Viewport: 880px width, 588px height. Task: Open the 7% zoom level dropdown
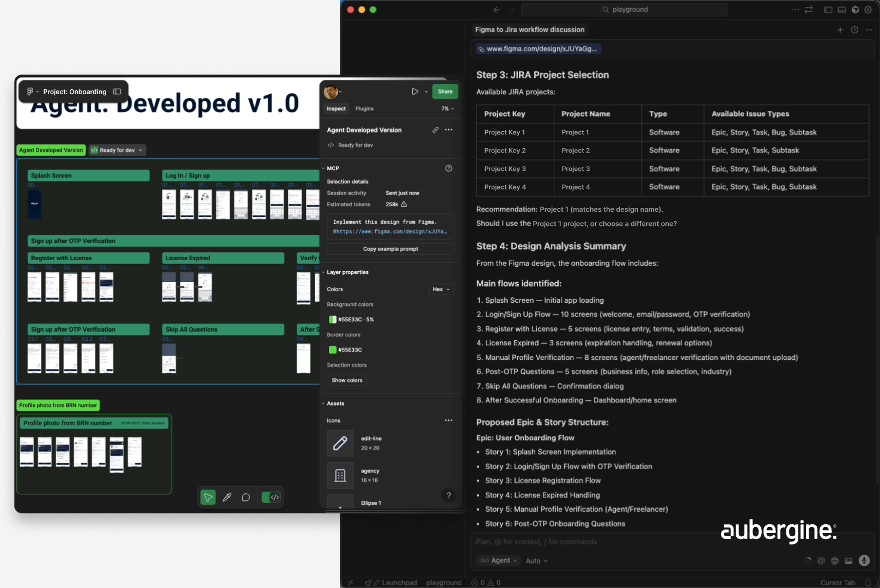click(448, 109)
